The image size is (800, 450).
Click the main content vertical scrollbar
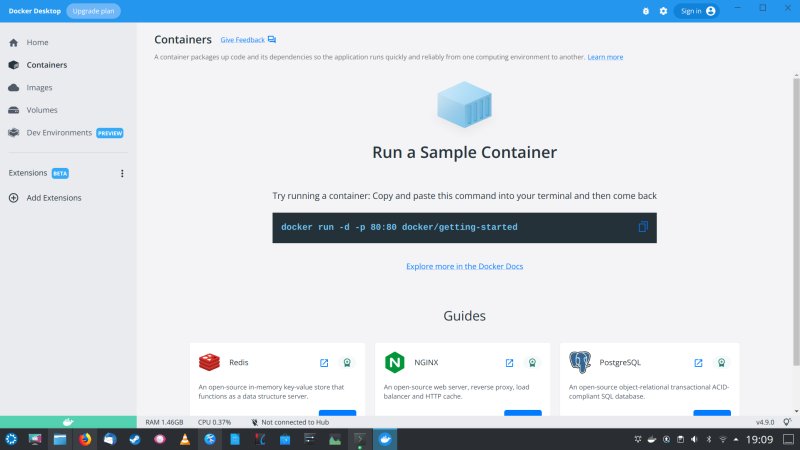click(x=796, y=222)
